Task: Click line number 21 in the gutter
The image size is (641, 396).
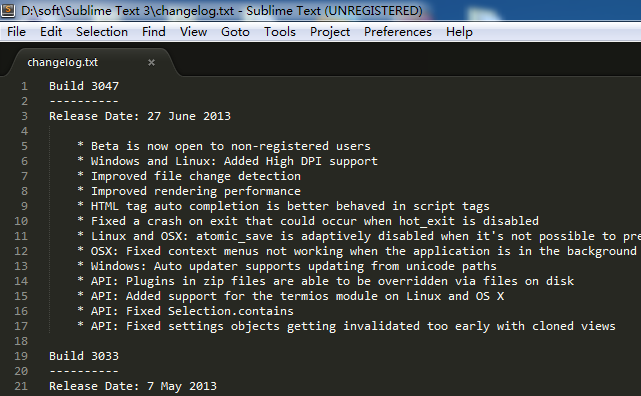Action: [x=21, y=386]
